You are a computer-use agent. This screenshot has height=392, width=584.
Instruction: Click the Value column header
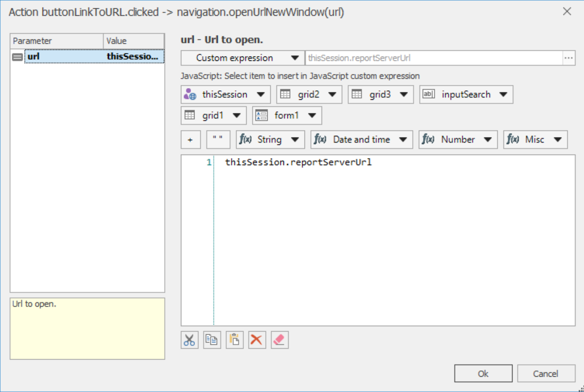134,41
